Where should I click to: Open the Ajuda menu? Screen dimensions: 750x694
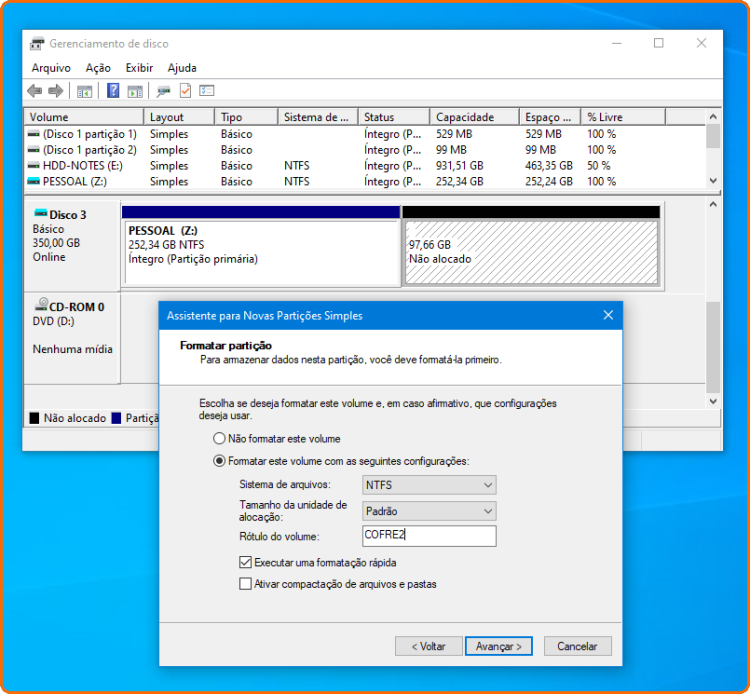[x=182, y=68]
